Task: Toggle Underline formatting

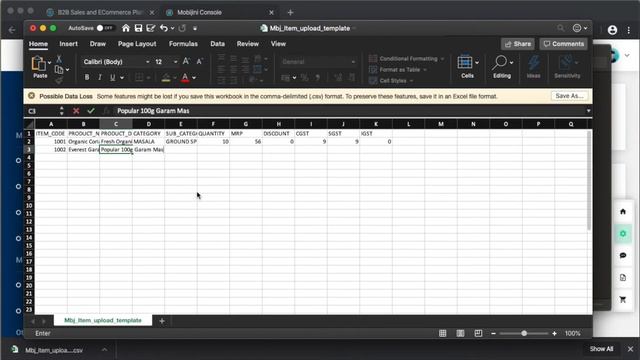Action: click(112, 77)
